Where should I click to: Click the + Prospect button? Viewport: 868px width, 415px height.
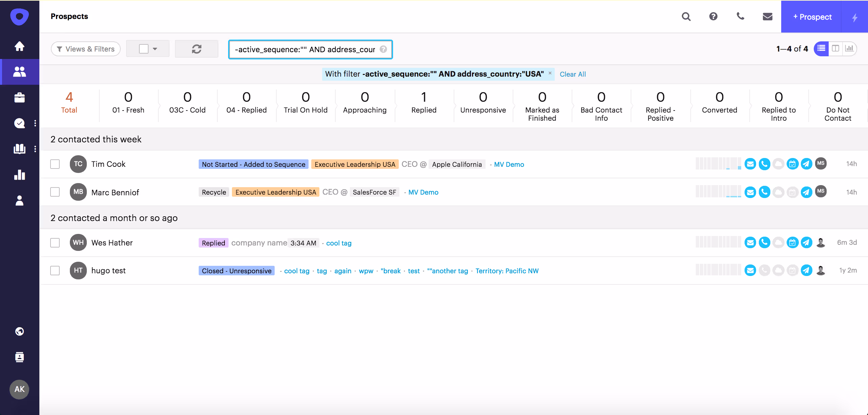[x=812, y=17]
